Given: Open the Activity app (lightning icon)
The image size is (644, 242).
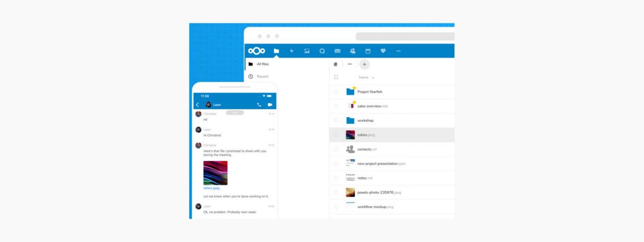Looking at the screenshot, I should pyautogui.click(x=291, y=51).
